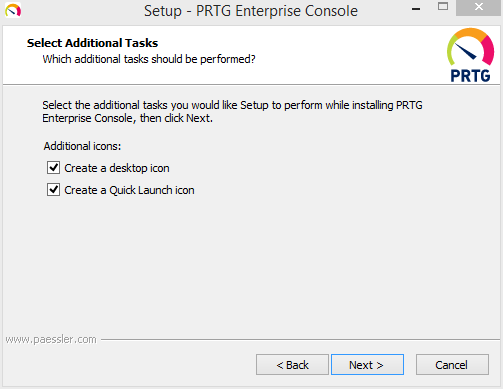Click the "Additional icons:" group label
This screenshot has height=389, width=503.
tap(82, 146)
